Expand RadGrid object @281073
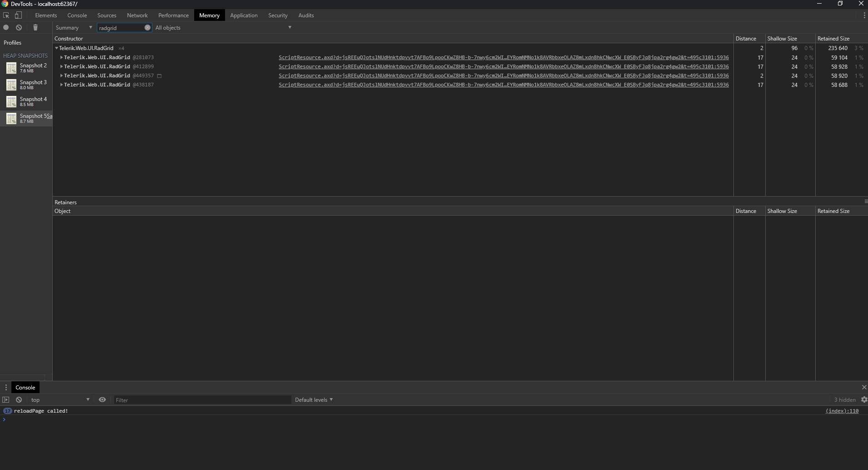868x470 pixels. [61, 58]
